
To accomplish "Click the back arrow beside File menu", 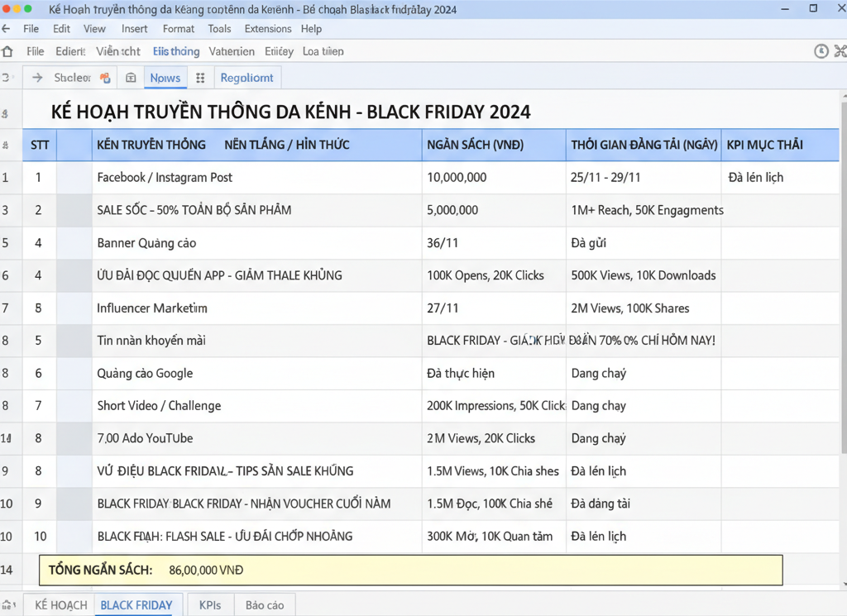I will click(x=7, y=29).
